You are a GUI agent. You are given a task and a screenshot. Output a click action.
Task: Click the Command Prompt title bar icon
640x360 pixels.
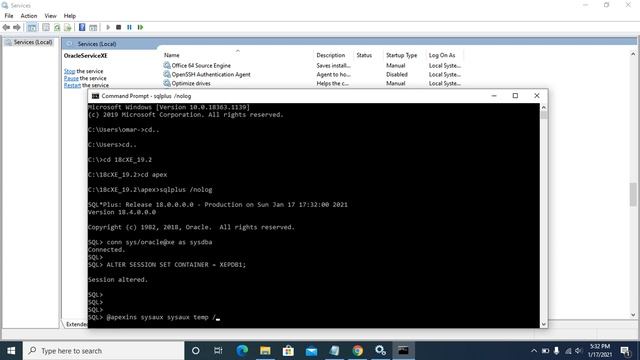96,96
